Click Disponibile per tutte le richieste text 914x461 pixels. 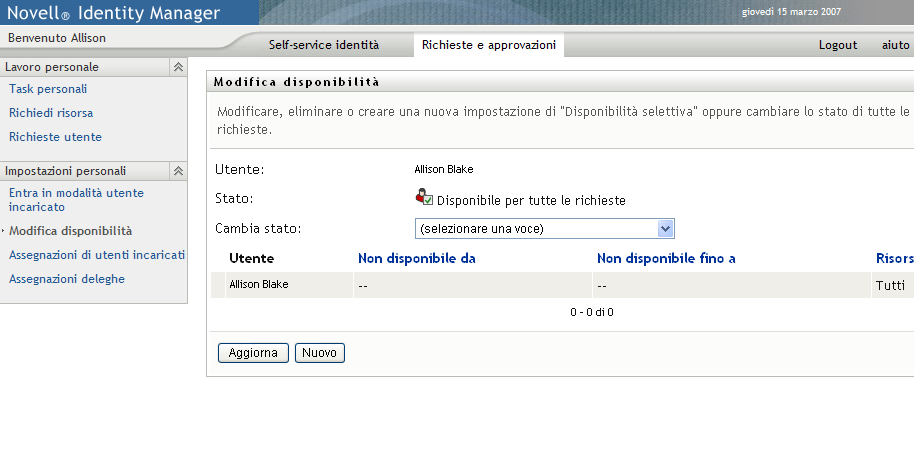click(531, 200)
